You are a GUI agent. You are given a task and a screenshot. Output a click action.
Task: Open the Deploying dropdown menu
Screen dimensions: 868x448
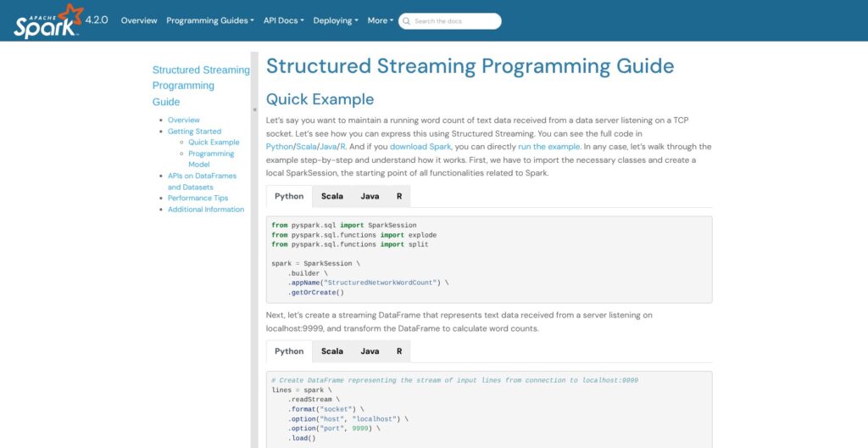point(336,20)
